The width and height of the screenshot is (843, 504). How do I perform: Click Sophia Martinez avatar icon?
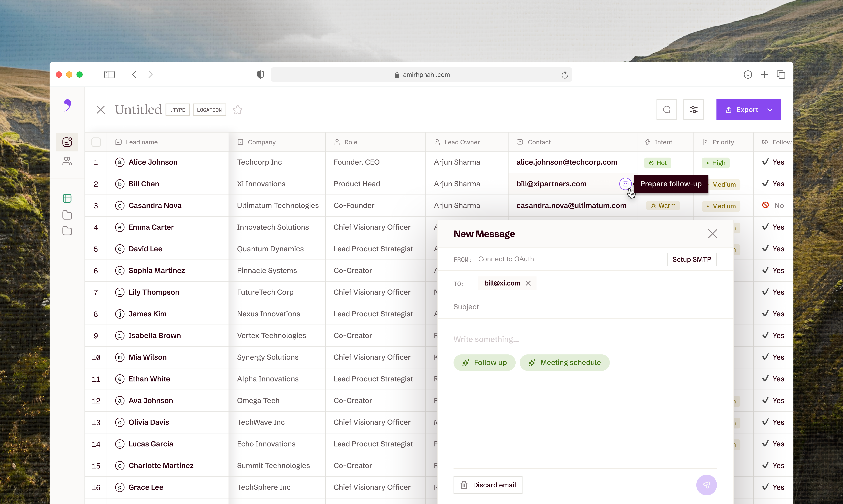tap(120, 271)
